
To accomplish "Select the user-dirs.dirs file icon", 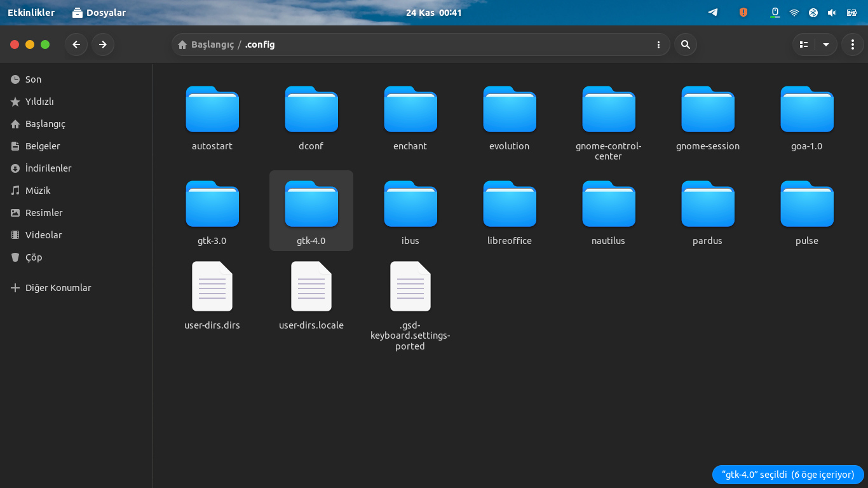I will click(212, 287).
